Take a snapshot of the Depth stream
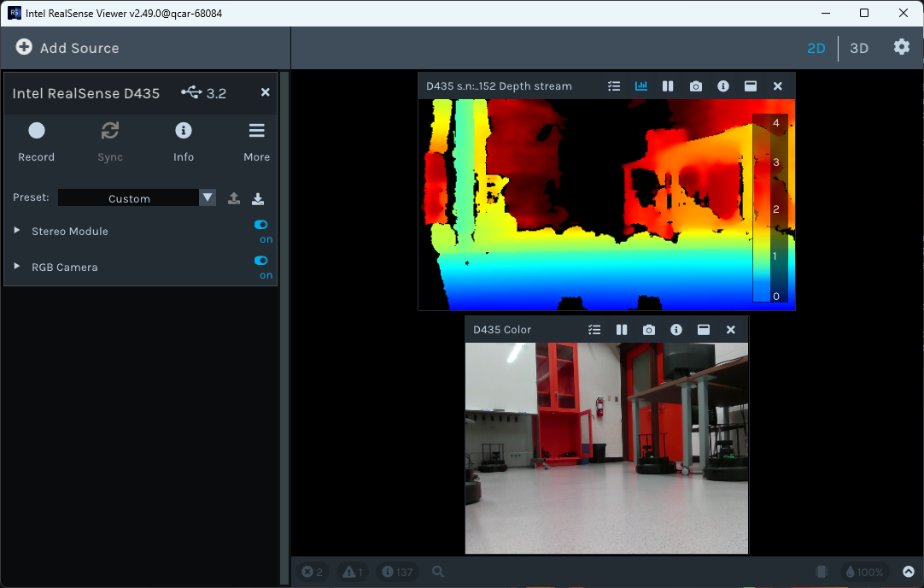 (696, 86)
